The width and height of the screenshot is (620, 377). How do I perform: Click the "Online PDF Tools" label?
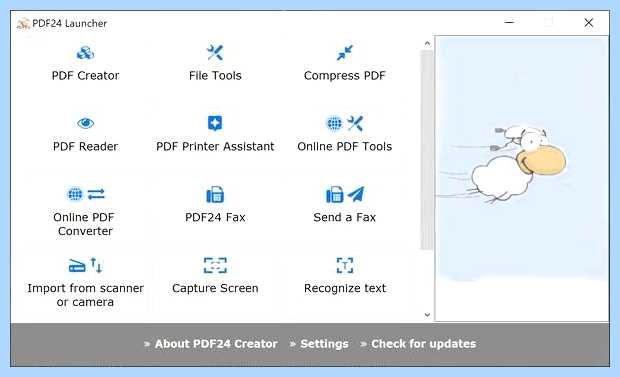click(x=345, y=146)
